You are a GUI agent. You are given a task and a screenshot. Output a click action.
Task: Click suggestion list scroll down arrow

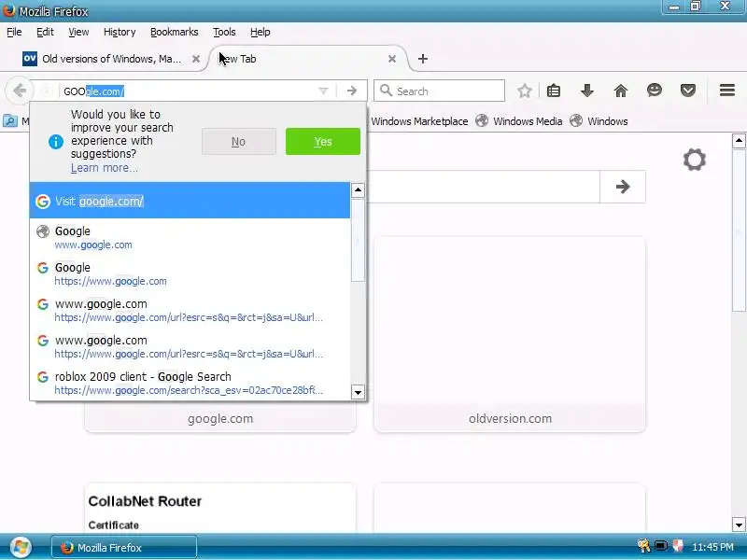pos(358,392)
